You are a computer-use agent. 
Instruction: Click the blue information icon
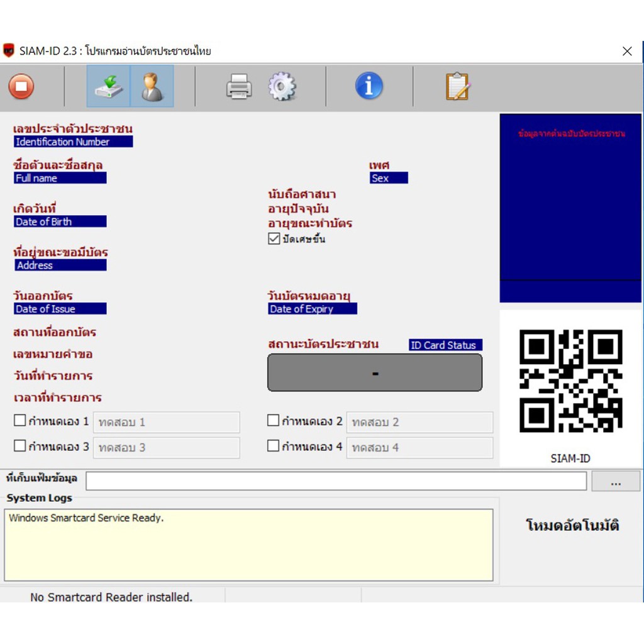pyautogui.click(x=369, y=86)
